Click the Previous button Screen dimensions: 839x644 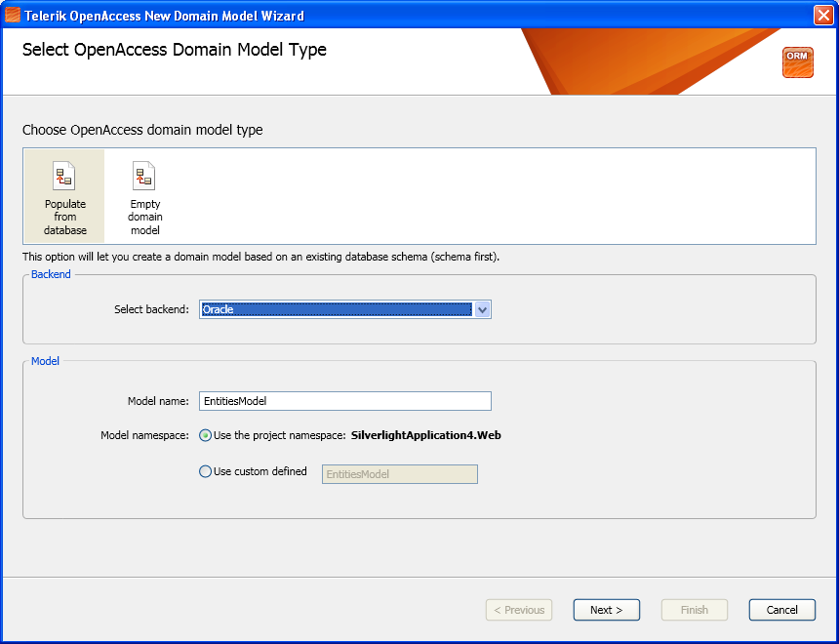(519, 610)
